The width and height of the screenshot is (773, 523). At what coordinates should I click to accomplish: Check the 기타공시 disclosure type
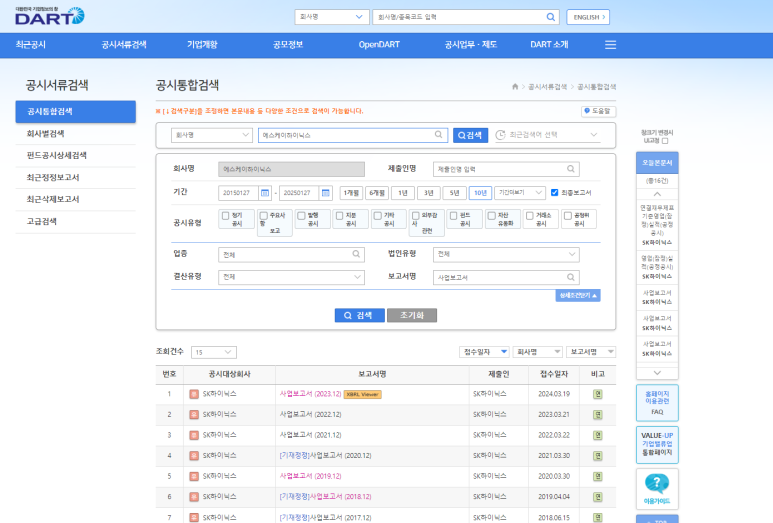coord(378,216)
